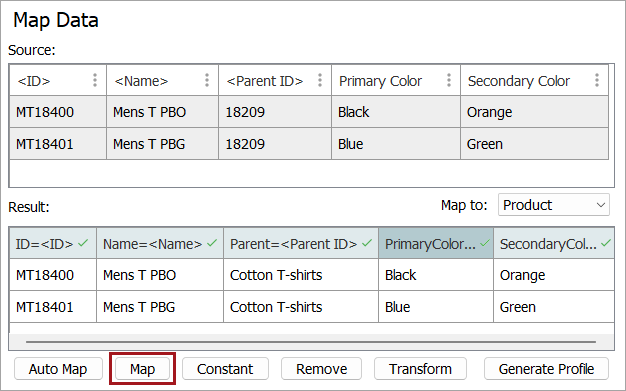Select the Primary Color source column header
This screenshot has width=626, height=391.
(396, 80)
